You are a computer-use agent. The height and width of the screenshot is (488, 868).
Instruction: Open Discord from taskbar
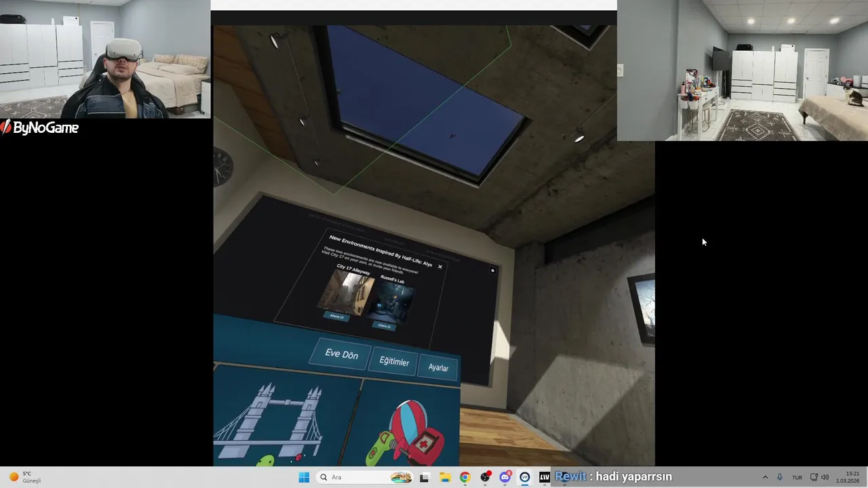[505, 477]
